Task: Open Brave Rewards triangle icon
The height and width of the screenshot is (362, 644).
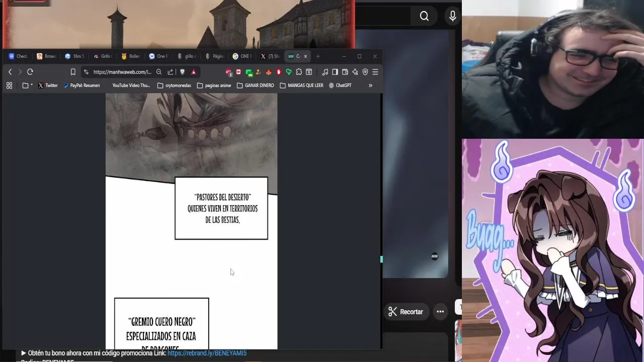Action: pyautogui.click(x=193, y=72)
